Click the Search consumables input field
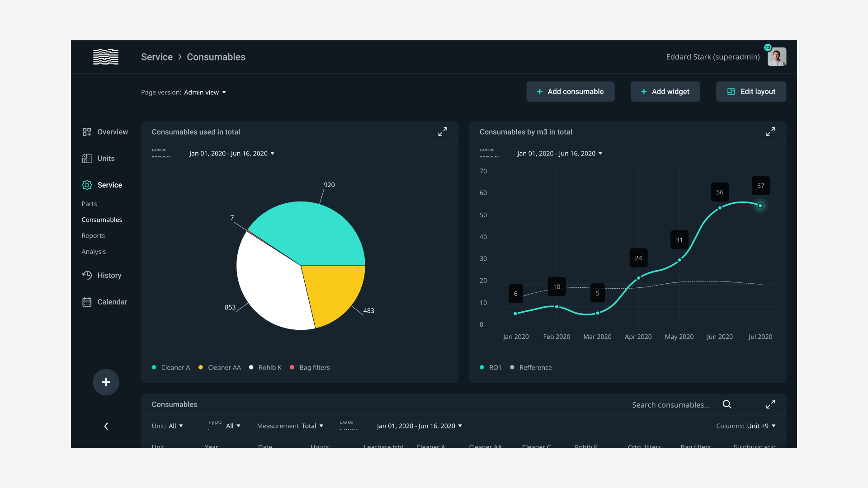Image resolution: width=868 pixels, height=488 pixels. [x=671, y=404]
